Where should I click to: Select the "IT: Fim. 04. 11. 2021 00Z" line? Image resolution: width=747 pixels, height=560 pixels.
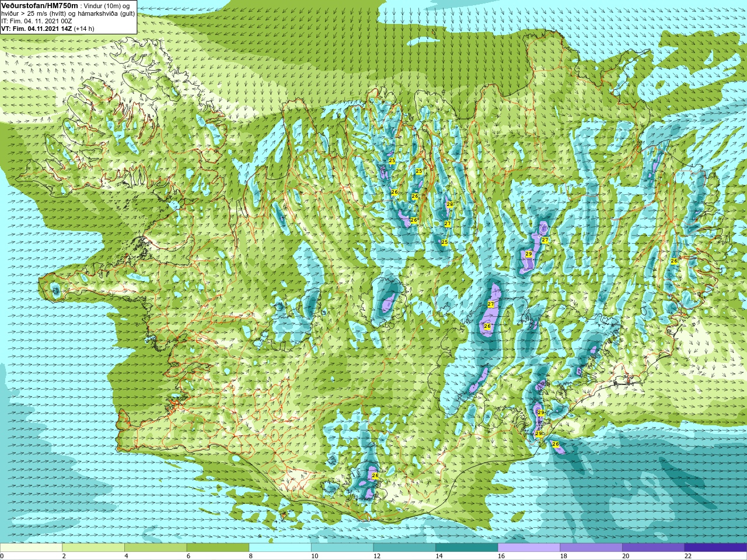click(x=37, y=21)
